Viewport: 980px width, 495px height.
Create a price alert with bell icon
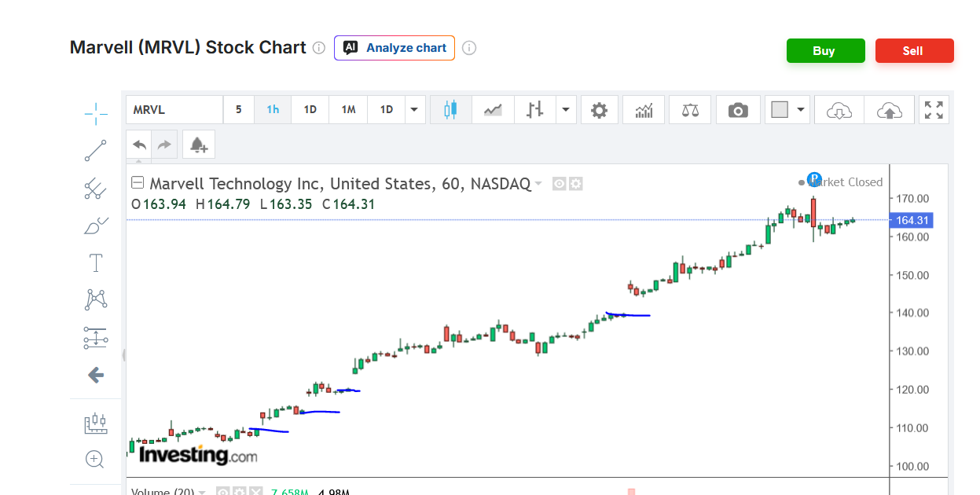(x=198, y=145)
